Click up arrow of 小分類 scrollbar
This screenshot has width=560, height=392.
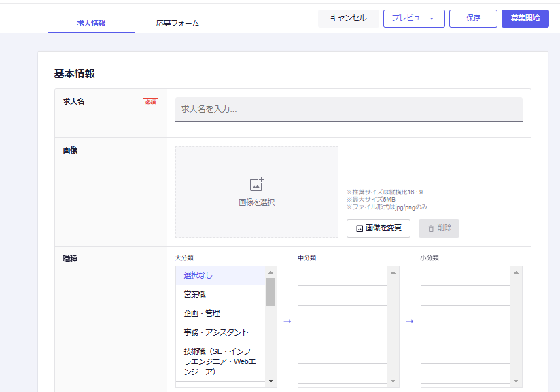(517, 272)
